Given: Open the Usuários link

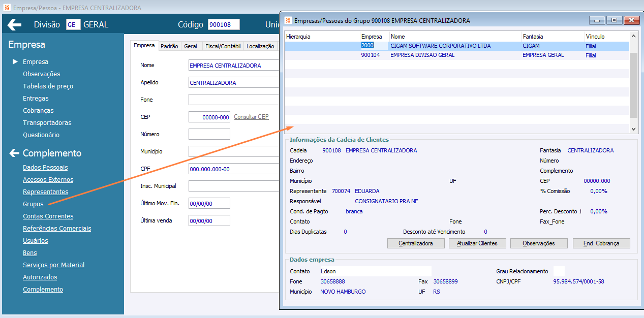Looking at the screenshot, I should click(36, 241).
